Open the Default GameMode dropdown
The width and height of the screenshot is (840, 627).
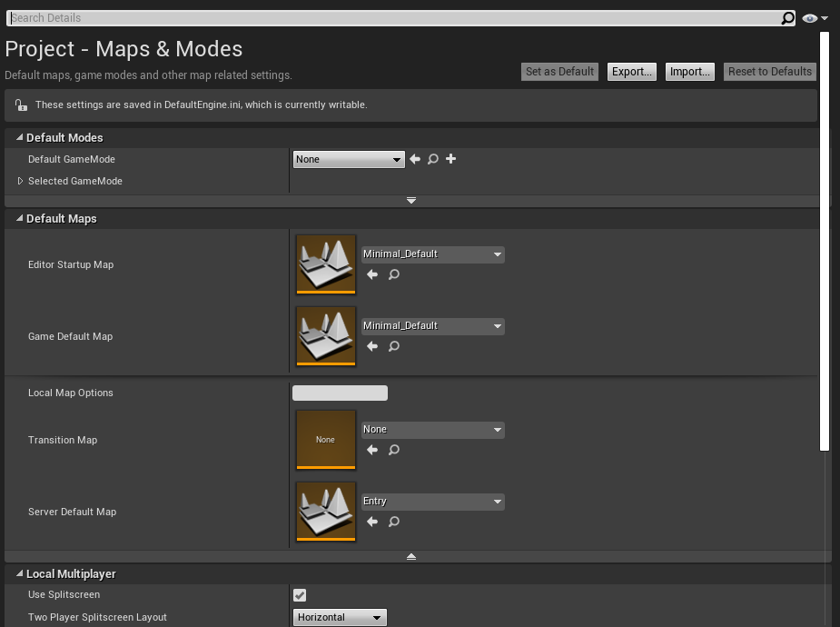(349, 160)
